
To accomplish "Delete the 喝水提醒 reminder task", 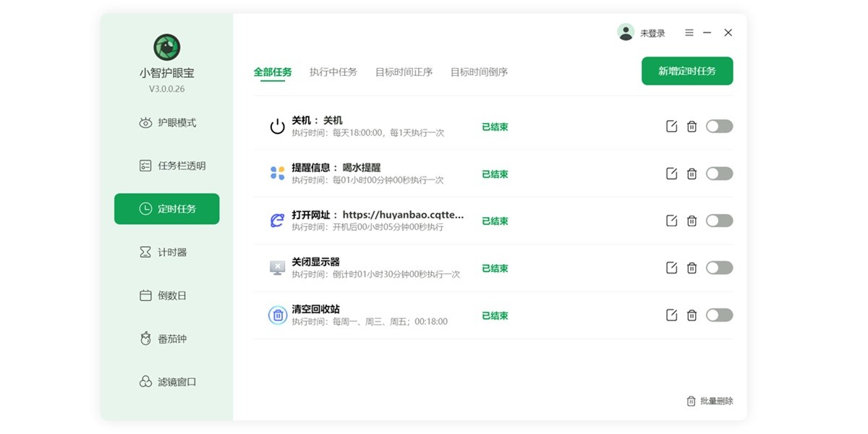I will click(x=692, y=173).
